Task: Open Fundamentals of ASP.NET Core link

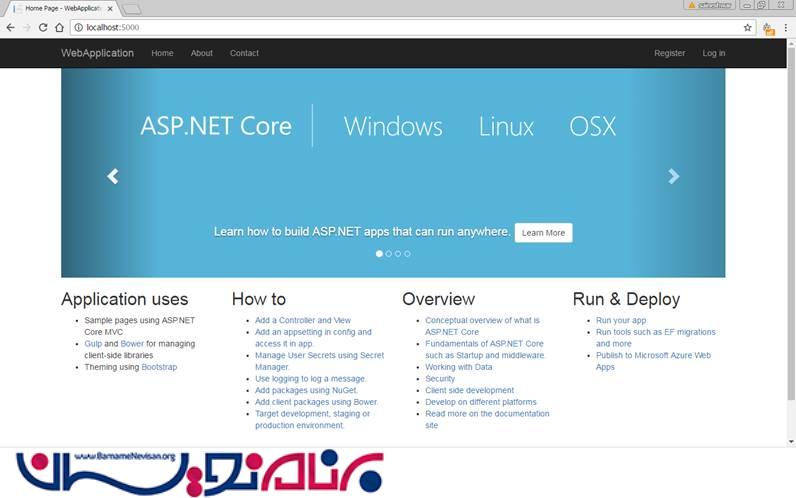Action: coord(484,349)
